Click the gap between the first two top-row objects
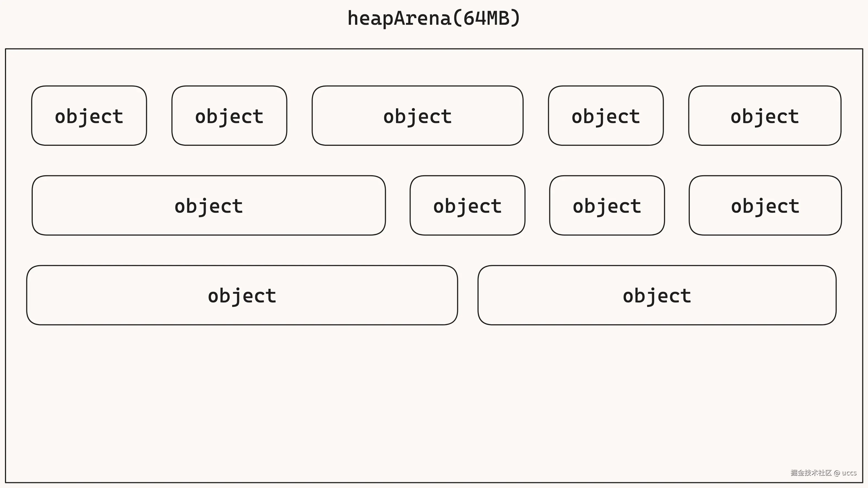The width and height of the screenshot is (868, 488). pyautogui.click(x=159, y=116)
